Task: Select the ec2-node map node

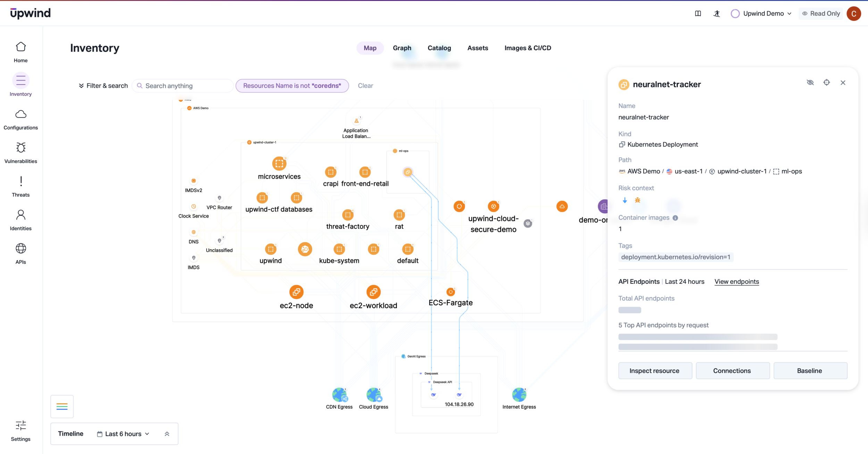Action: (x=296, y=292)
